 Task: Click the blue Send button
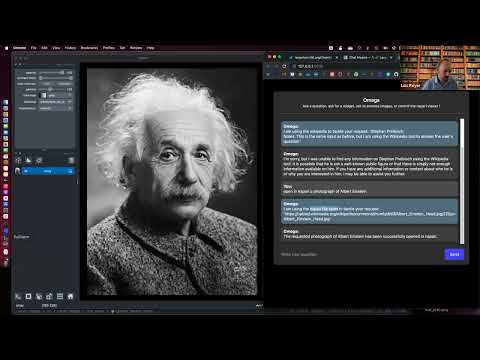454,254
